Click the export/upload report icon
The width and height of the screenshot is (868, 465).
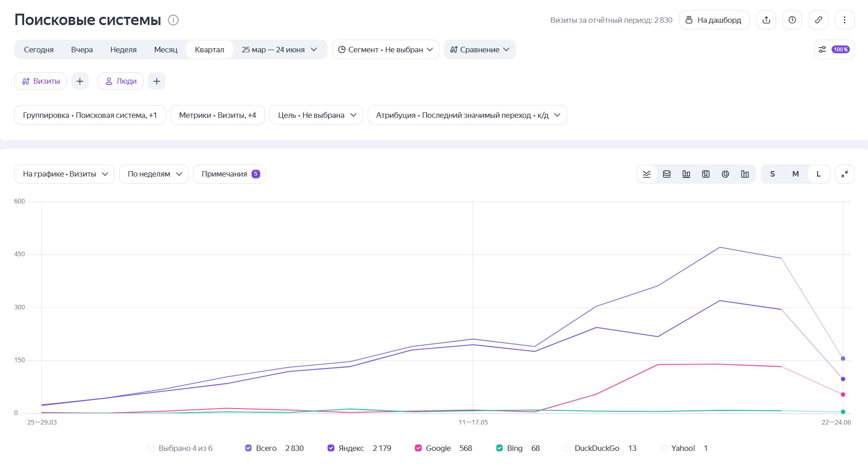[766, 20]
